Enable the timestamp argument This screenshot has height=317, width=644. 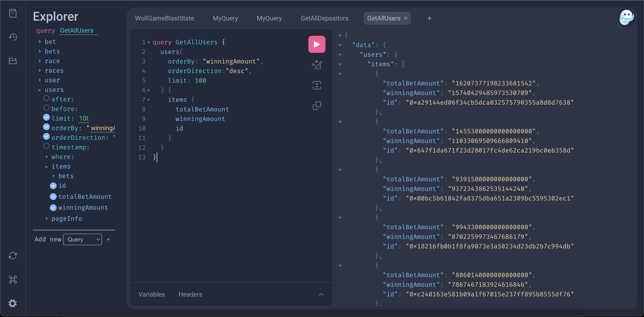46,146
